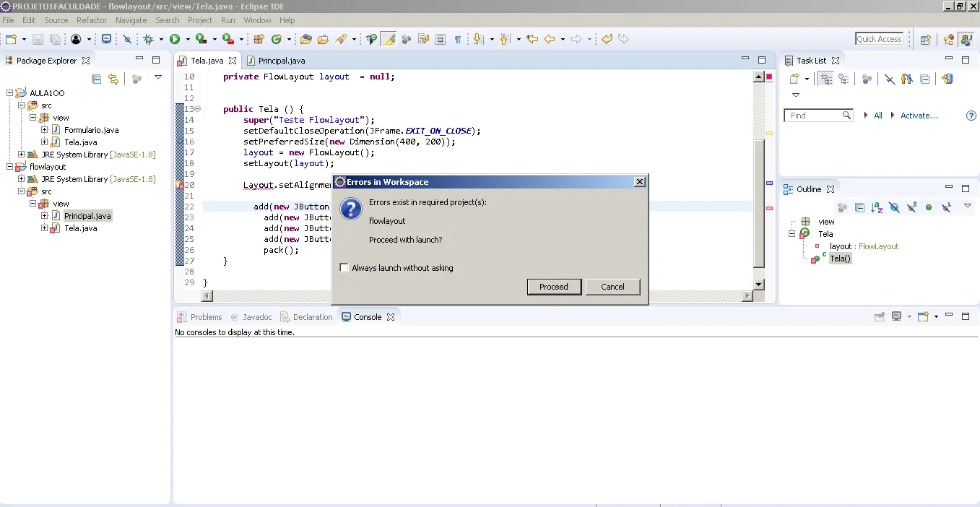
Task: Click the green Run button in toolbar
Action: coord(175,39)
